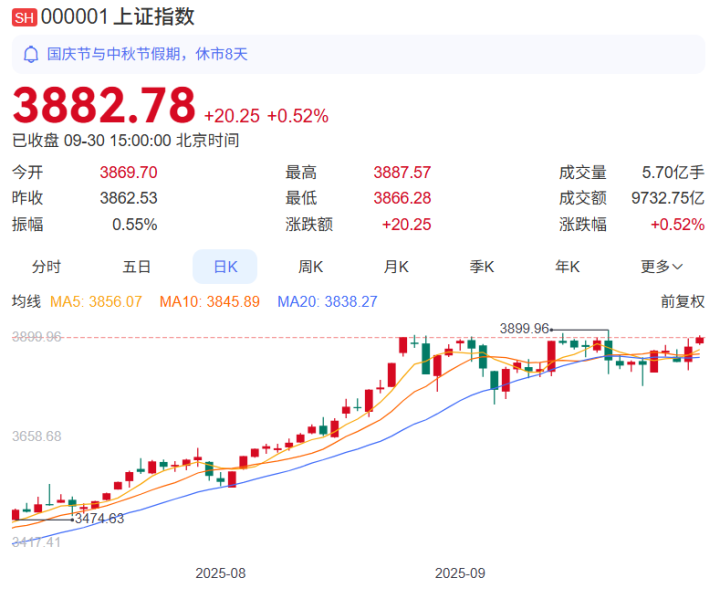This screenshot has width=720, height=599.
Task: Click the 成交量 value 5.70亿手
Action: [673, 172]
